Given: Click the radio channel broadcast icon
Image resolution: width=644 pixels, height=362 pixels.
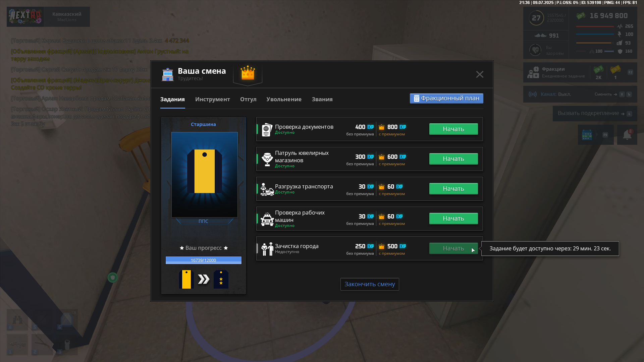Looking at the screenshot, I should pyautogui.click(x=533, y=95).
